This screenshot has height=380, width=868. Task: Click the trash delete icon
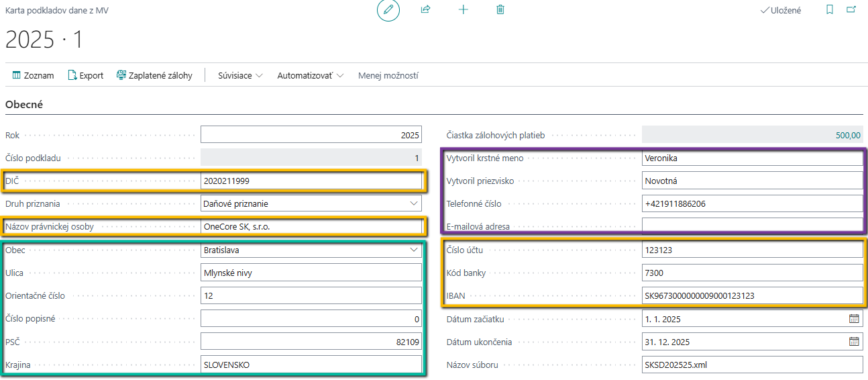point(500,10)
